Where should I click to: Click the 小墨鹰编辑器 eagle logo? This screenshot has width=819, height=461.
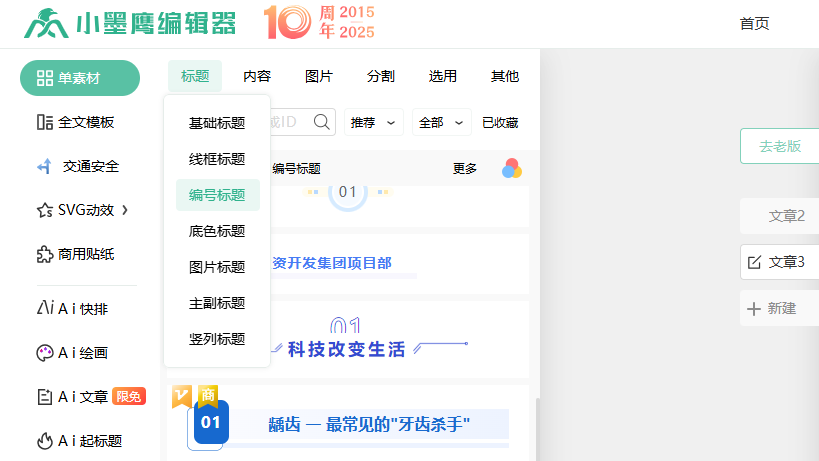tap(46, 23)
